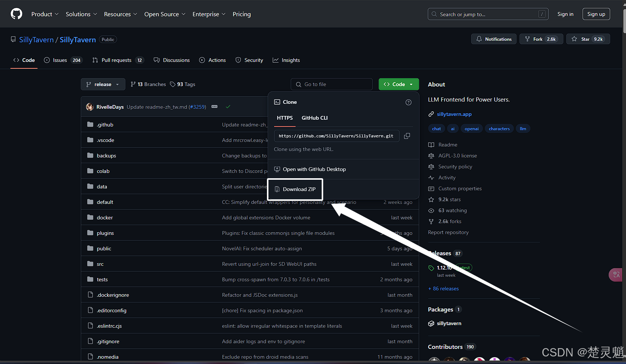Open the release branch dropdown

point(103,84)
